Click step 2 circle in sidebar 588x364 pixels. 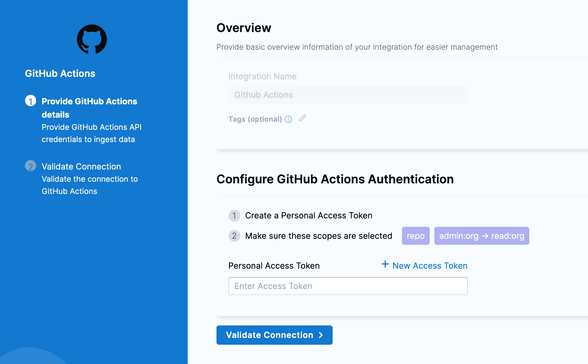pos(30,166)
